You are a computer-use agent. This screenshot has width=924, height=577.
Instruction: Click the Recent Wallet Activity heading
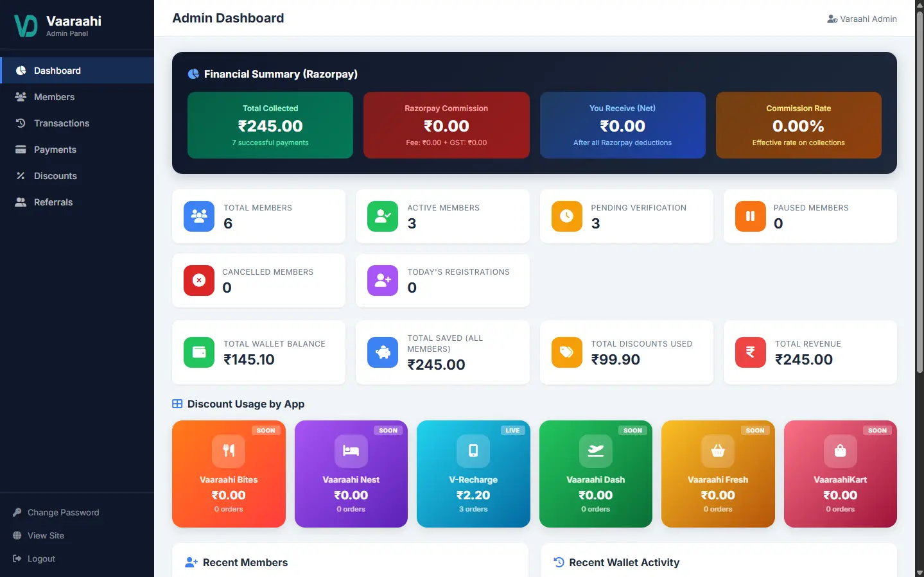(x=624, y=562)
